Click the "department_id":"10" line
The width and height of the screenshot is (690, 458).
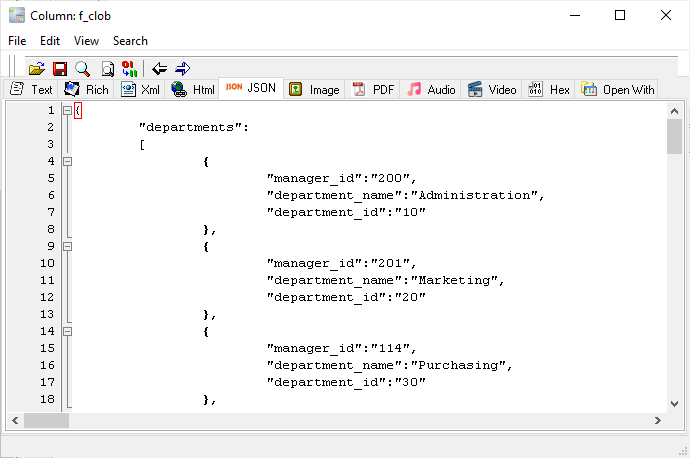346,213
